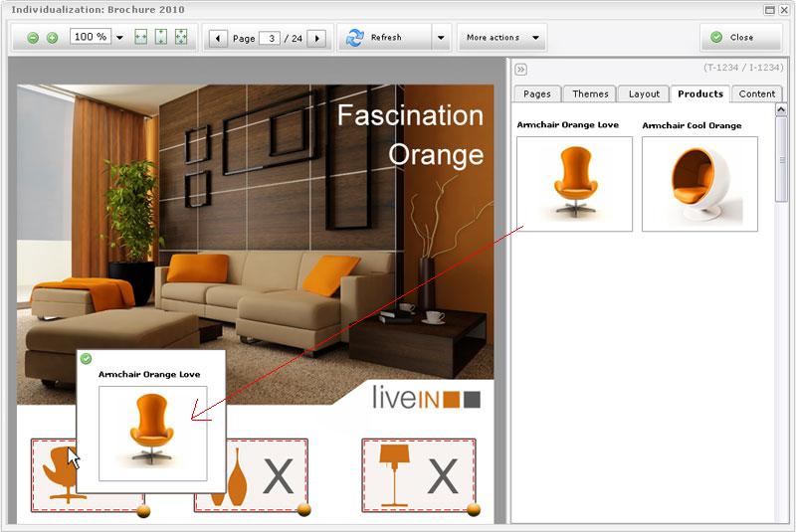Click the fit to height icon
This screenshot has width=796, height=532.
click(x=160, y=38)
